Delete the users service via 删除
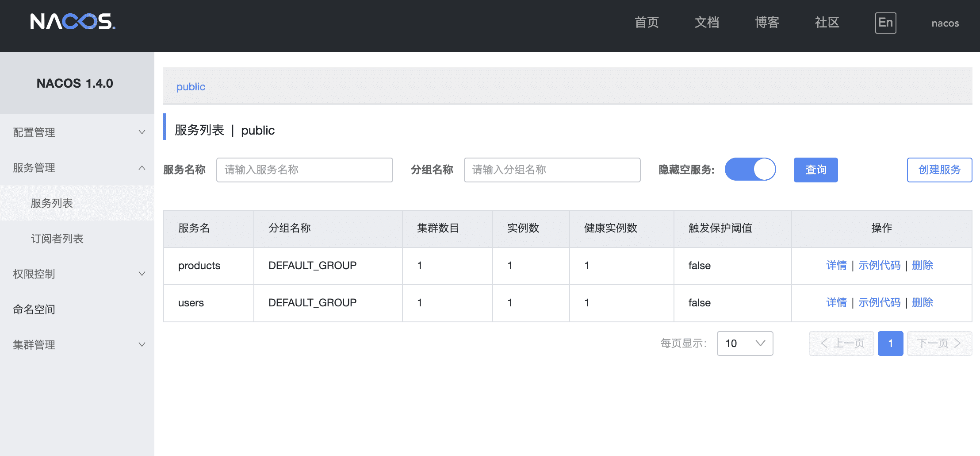 [x=923, y=303]
